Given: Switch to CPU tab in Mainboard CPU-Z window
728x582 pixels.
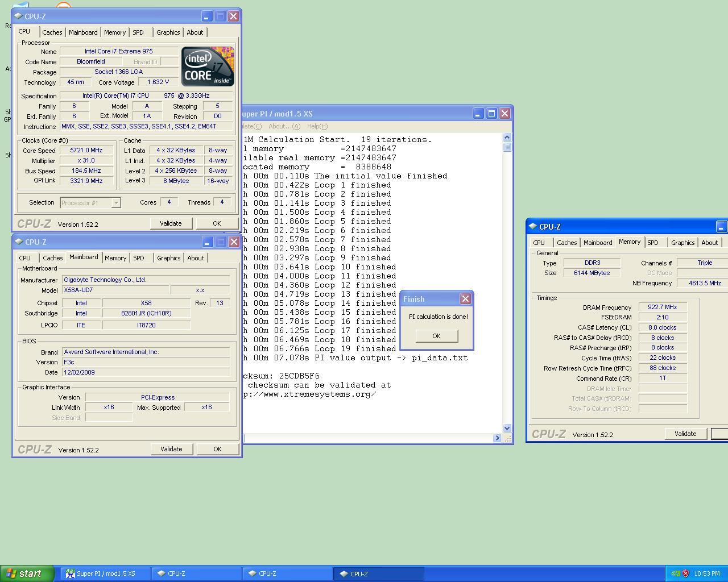Looking at the screenshot, I should (x=25, y=258).
